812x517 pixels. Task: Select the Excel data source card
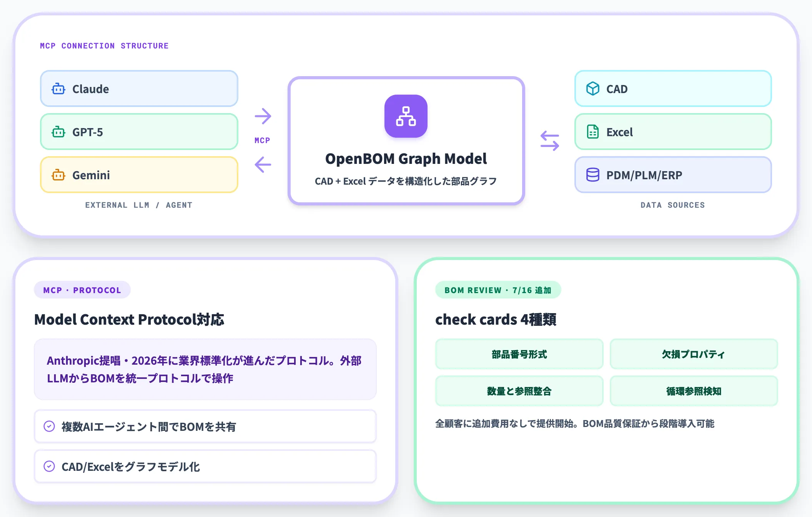[673, 132]
